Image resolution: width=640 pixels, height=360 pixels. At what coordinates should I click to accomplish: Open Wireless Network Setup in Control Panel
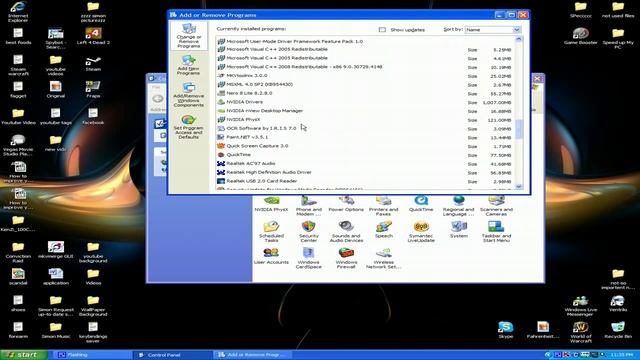(383, 258)
